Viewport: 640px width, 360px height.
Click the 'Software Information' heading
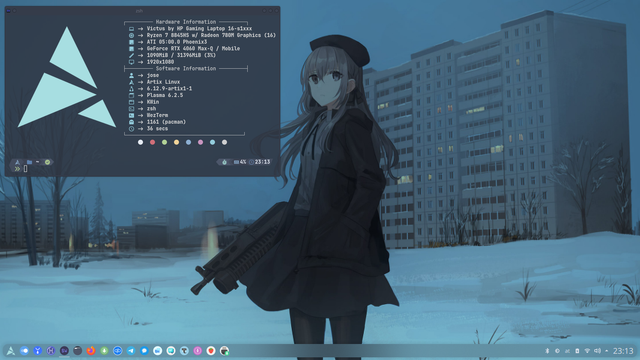186,69
